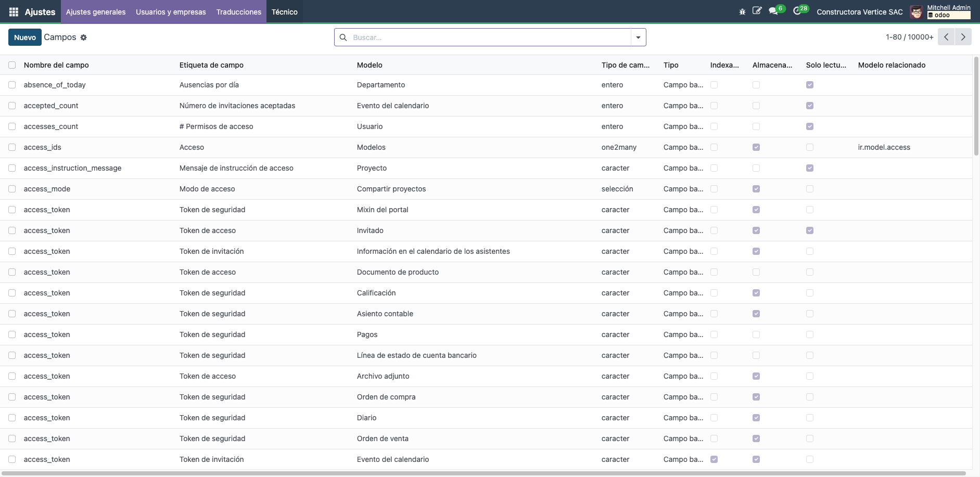Click Información en el calendario de los asistentes
The image size is (980, 477).
[434, 251]
